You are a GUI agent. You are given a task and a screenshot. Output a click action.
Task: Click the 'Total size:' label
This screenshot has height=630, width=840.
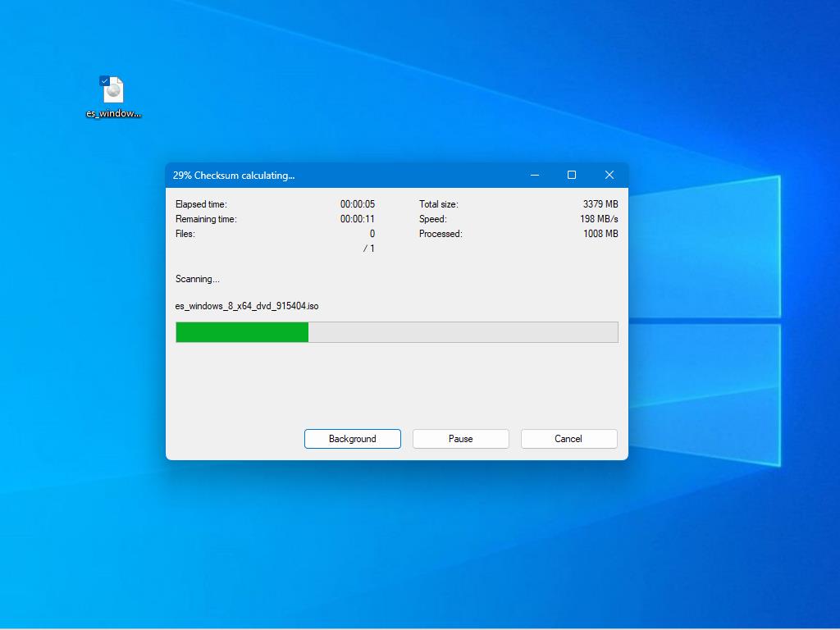point(439,204)
